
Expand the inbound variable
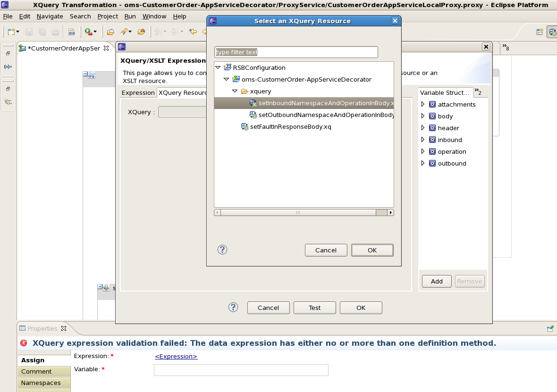point(423,139)
